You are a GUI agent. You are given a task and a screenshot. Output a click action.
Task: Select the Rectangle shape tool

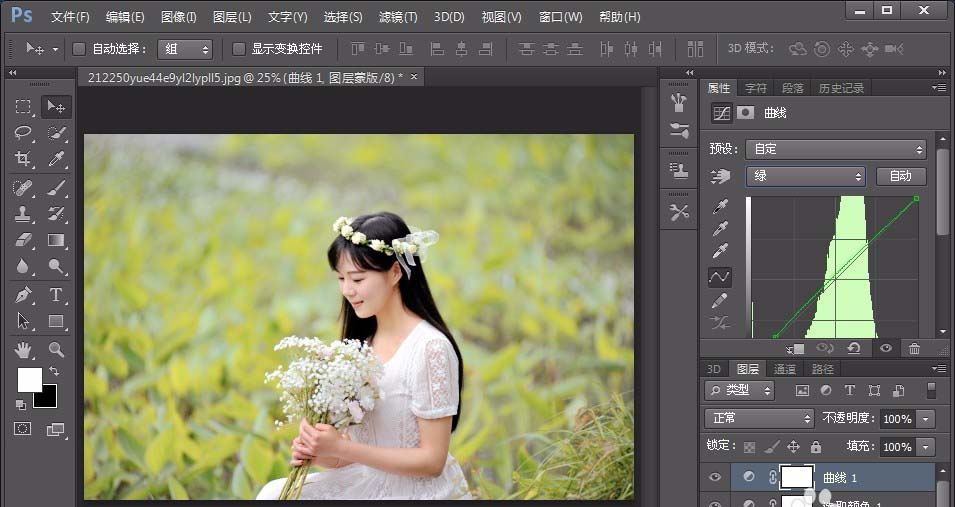[56, 321]
